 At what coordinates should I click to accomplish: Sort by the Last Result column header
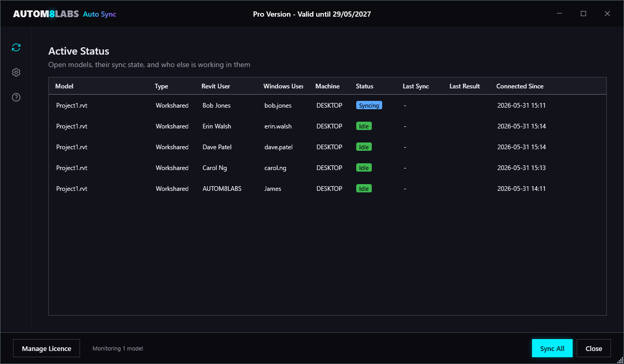(x=465, y=86)
